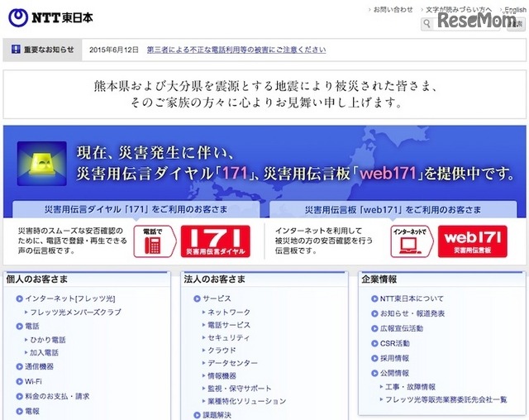529x420 pixels.
Task: Click the circle arrow icon beside 広報宣伝活動
Action: (x=374, y=328)
